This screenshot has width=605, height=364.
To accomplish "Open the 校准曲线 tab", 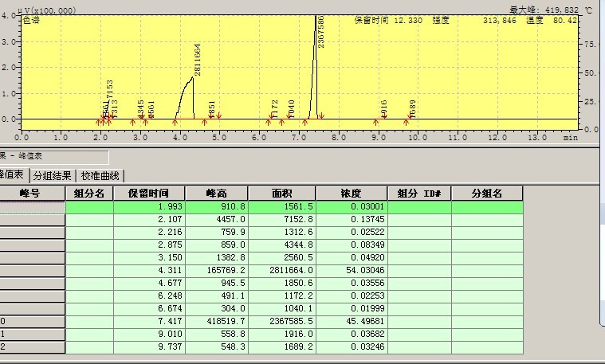I will coord(100,176).
